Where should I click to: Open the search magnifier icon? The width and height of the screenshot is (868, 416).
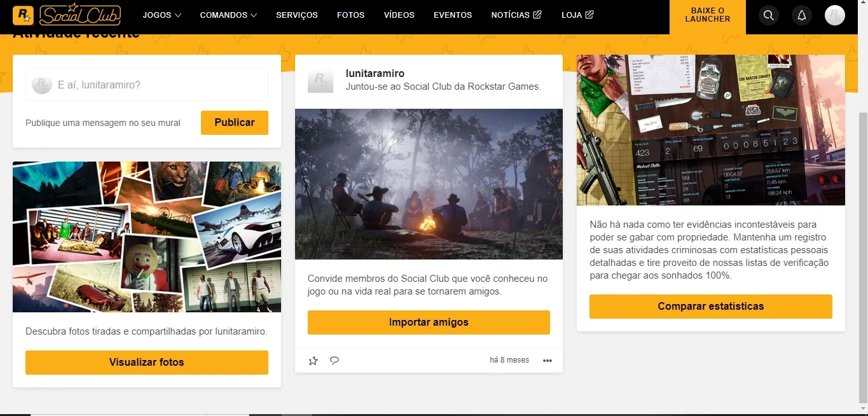[769, 15]
